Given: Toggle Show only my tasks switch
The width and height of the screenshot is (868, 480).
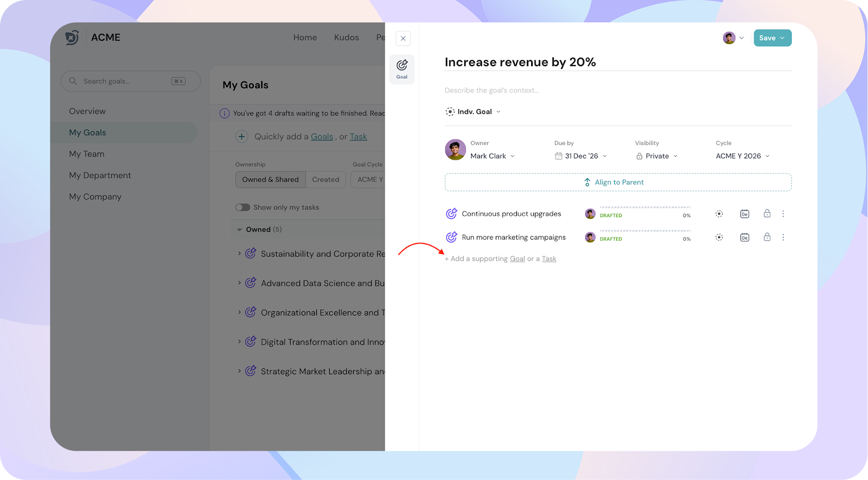Looking at the screenshot, I should click(242, 207).
